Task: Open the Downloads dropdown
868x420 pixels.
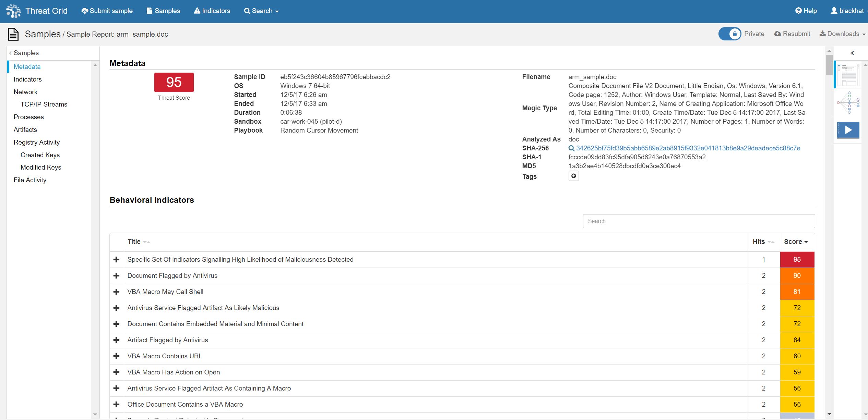Action: click(x=843, y=34)
